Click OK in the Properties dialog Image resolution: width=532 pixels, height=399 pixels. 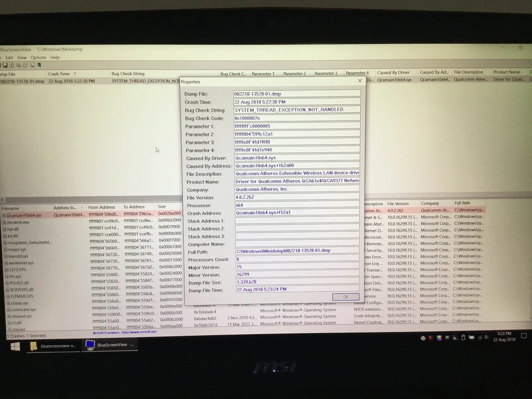click(x=346, y=297)
